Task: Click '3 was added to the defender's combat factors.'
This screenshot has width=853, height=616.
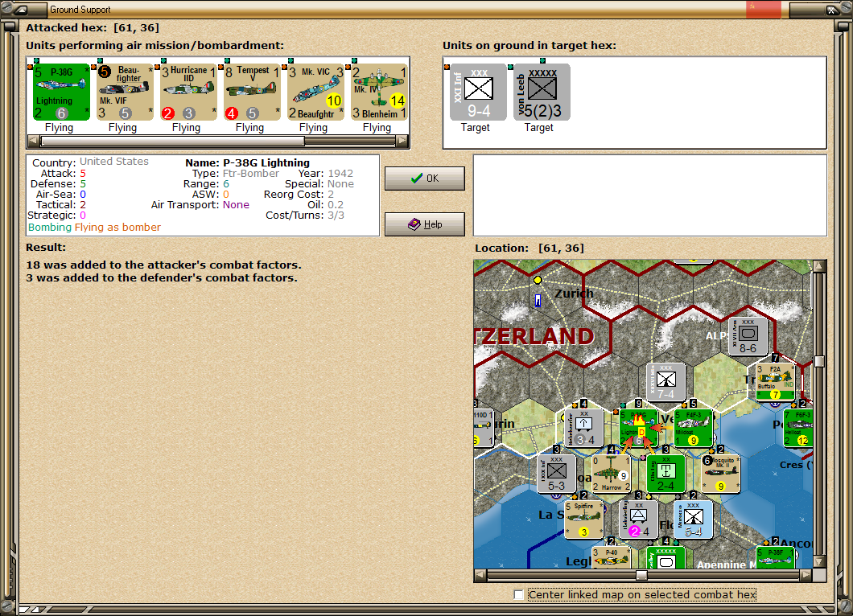Action: coord(162,277)
